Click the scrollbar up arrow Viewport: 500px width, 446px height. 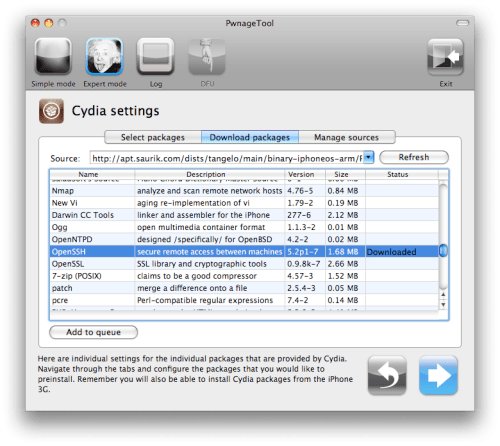pos(443,295)
